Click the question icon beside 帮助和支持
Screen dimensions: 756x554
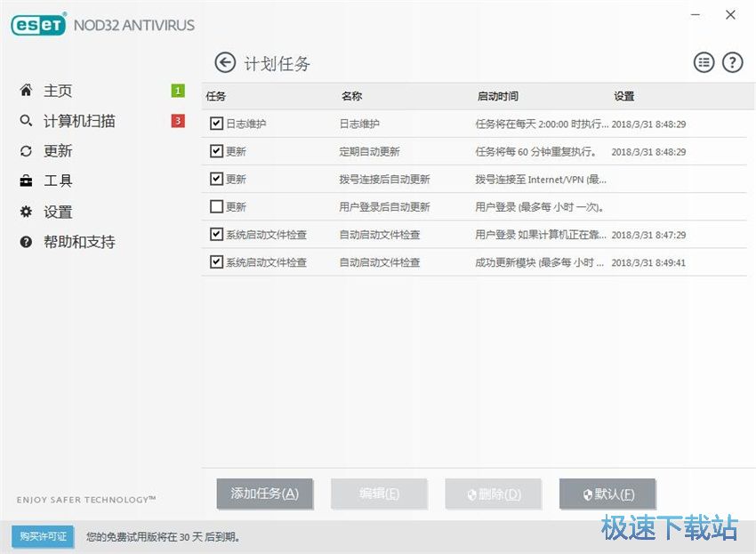26,242
